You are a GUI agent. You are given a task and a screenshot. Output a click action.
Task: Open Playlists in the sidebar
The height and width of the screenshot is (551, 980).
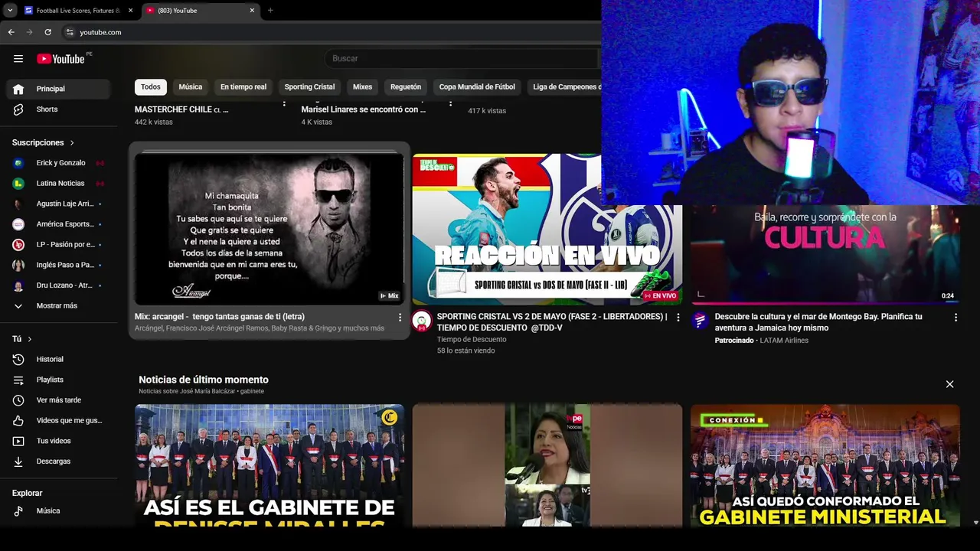[59, 380]
